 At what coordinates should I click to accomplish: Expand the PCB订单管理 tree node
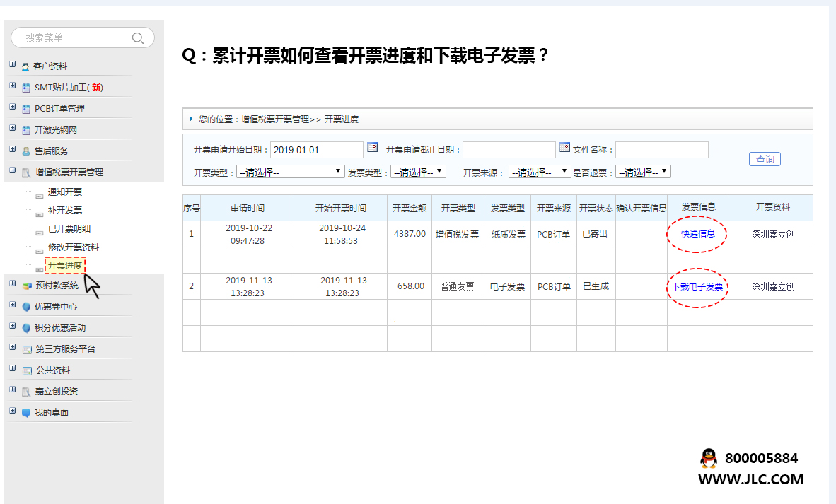point(13,107)
